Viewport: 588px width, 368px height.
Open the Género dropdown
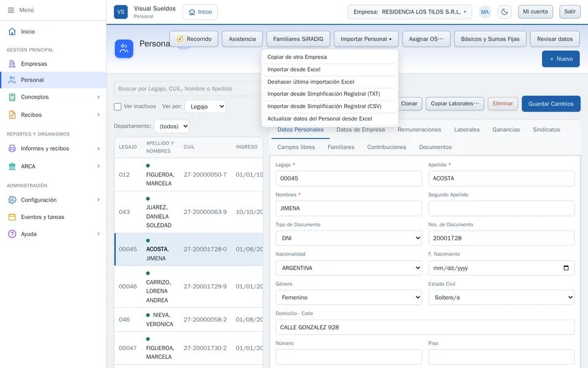click(349, 297)
